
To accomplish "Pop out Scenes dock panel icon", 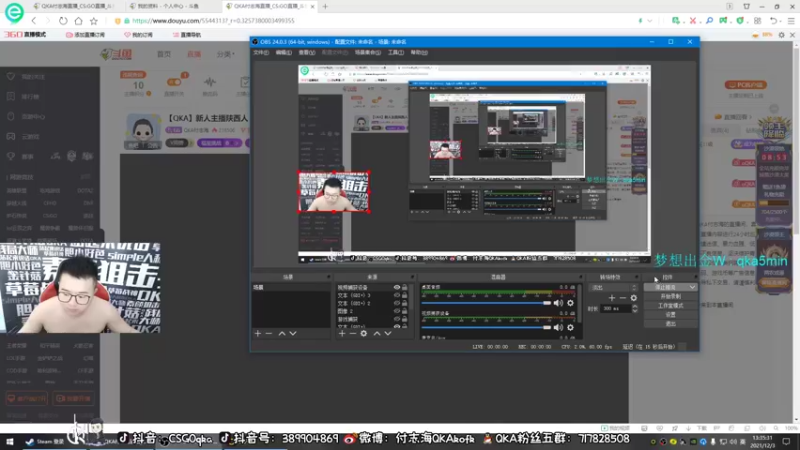I will pyautogui.click(x=328, y=277).
